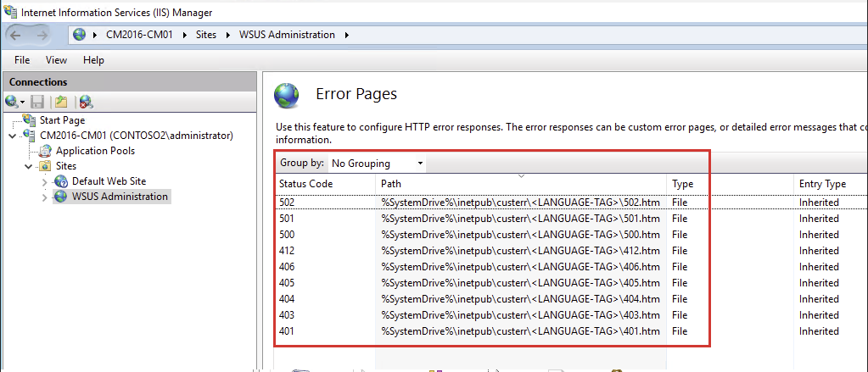The width and height of the screenshot is (868, 372).
Task: Click WSUS Administration in breadcrumb path
Action: click(x=287, y=35)
